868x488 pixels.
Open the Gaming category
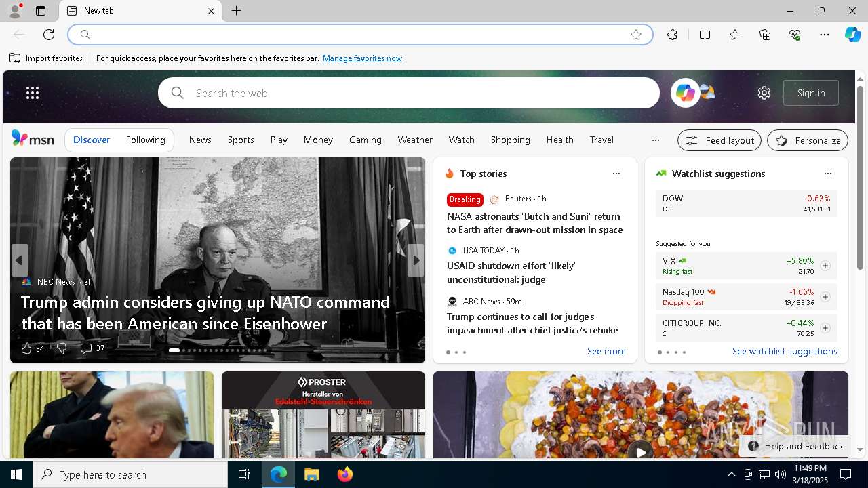[366, 140]
